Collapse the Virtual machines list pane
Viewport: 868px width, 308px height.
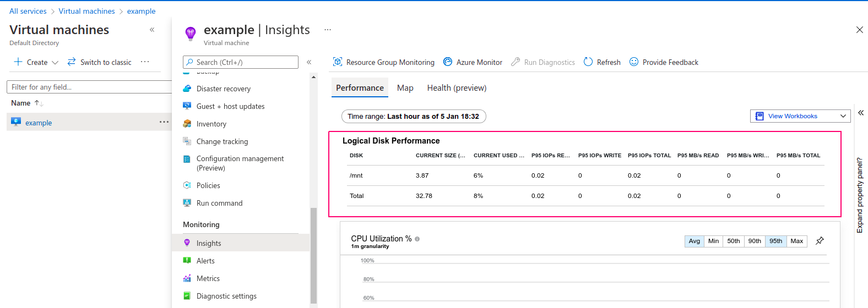pyautogui.click(x=152, y=30)
